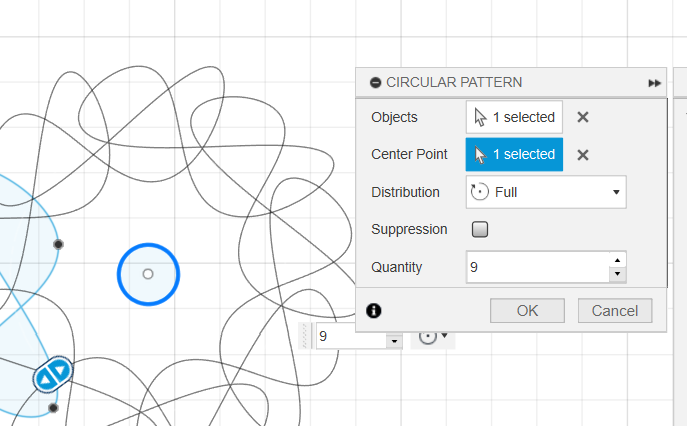Enable the Suppression checkbox
This screenshot has height=426, width=687.
click(480, 229)
